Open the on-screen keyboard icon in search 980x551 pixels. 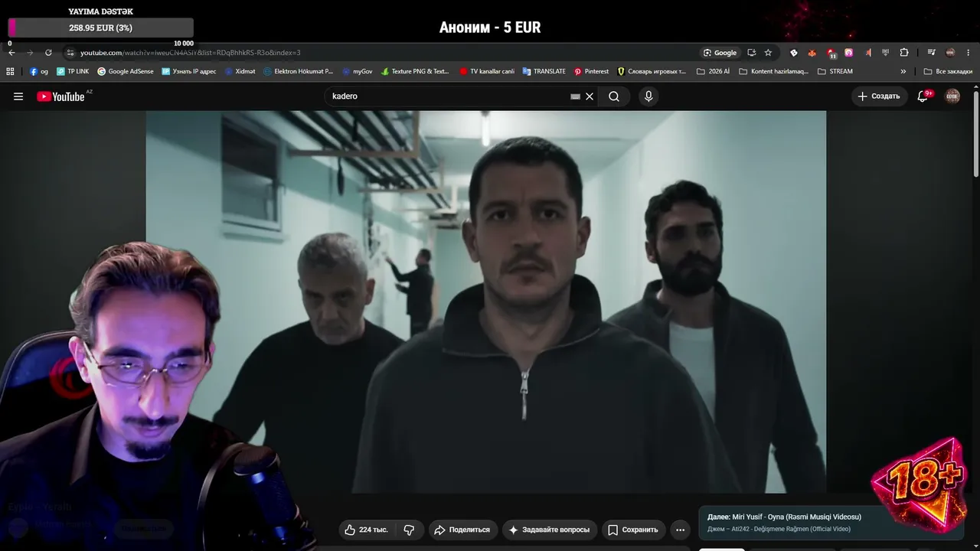tap(575, 96)
